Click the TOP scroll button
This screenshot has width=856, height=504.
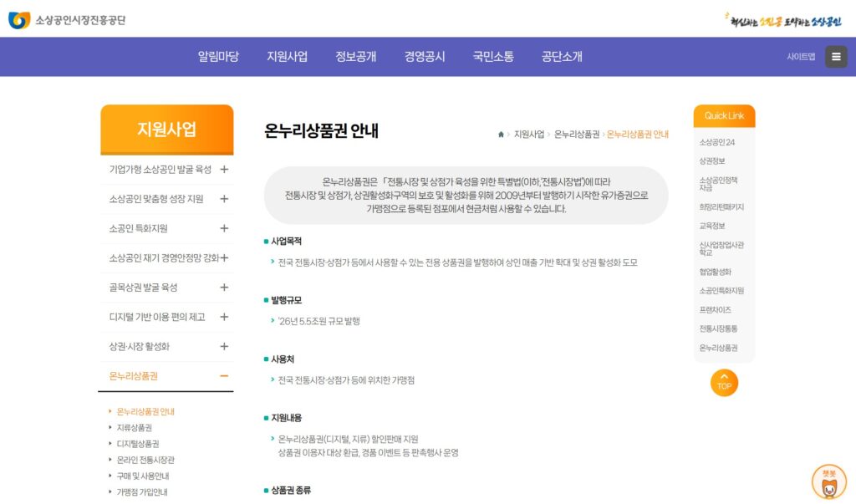click(x=724, y=382)
